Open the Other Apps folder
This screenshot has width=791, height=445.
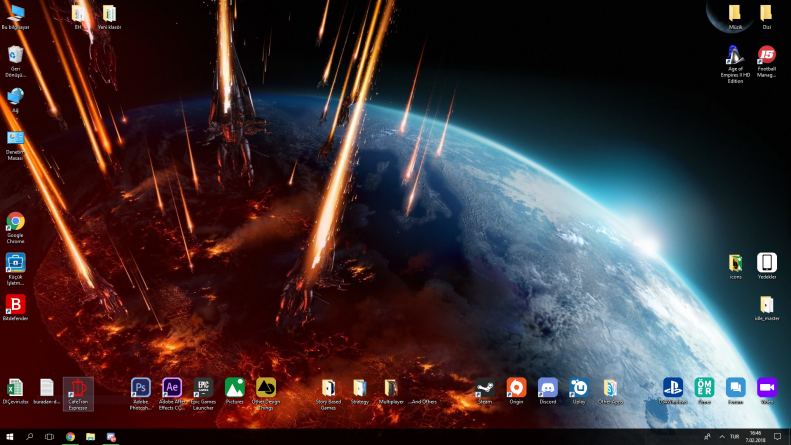pos(610,391)
